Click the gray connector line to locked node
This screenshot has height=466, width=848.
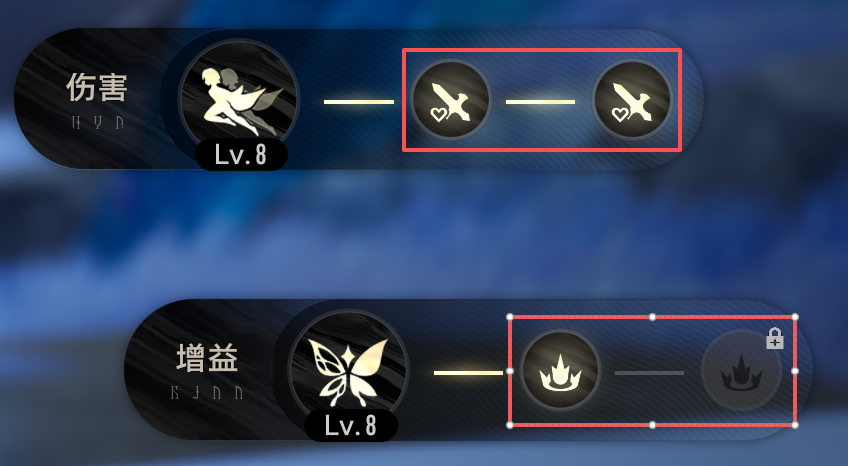(650, 372)
